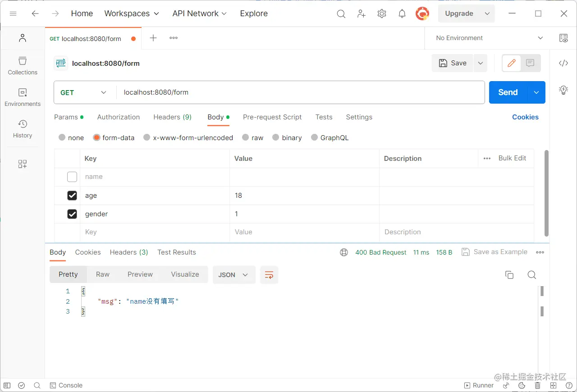
Task: Switch to the Authorization tab
Action: click(119, 117)
